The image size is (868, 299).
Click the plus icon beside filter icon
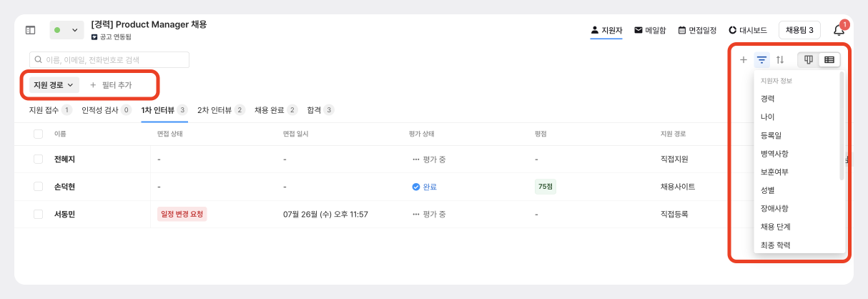pyautogui.click(x=744, y=60)
